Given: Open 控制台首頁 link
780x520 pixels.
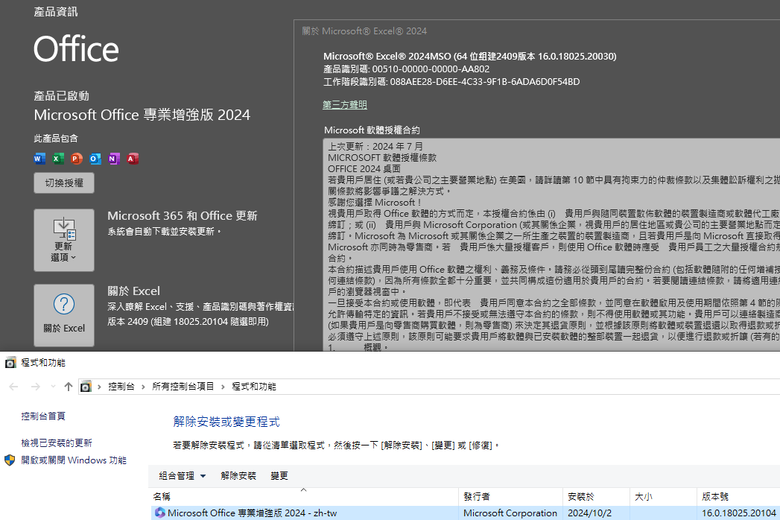Looking at the screenshot, I should coord(43,416).
